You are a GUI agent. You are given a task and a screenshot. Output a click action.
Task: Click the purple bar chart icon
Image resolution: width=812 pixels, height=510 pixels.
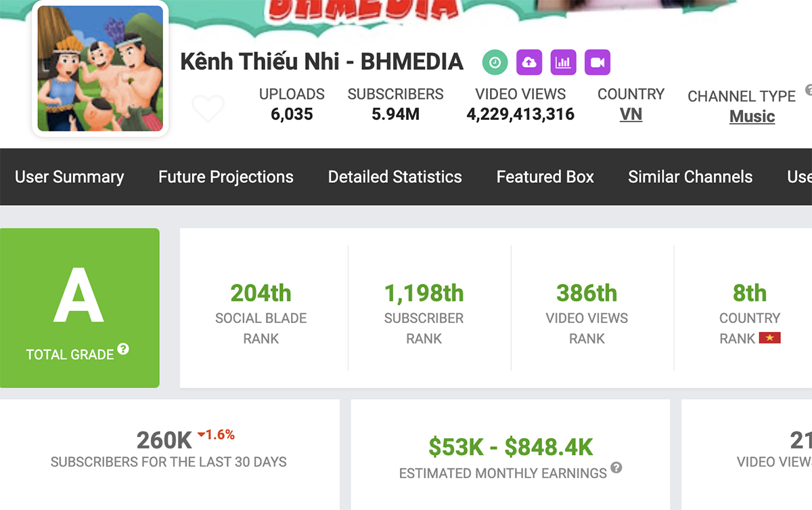click(564, 62)
